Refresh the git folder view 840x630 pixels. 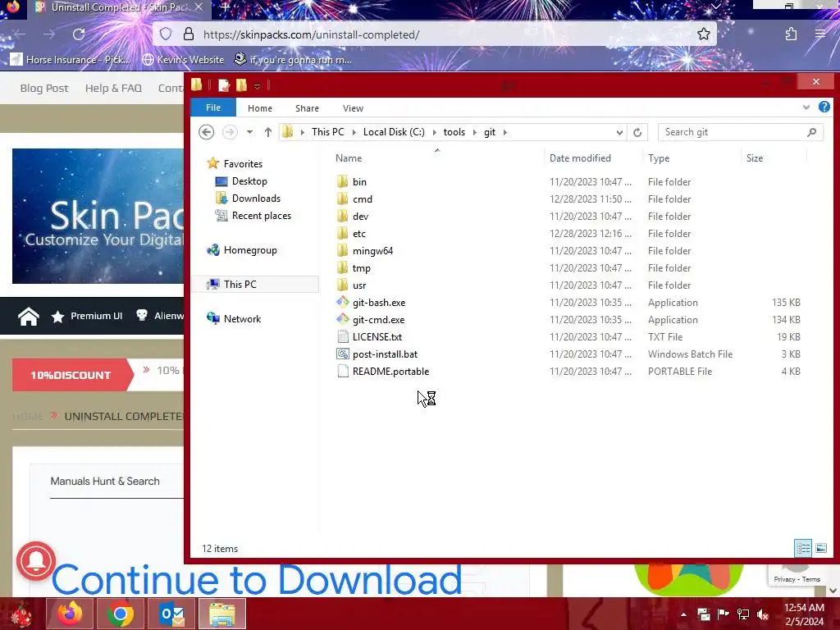tap(637, 132)
